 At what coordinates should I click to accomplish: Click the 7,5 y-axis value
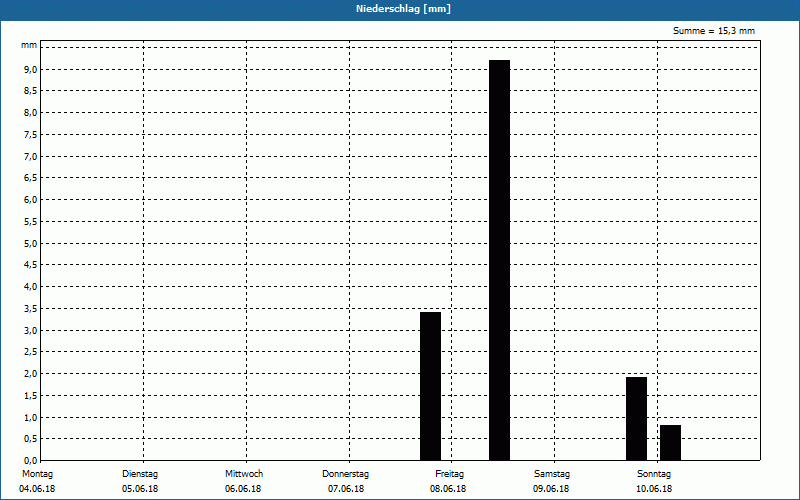[31, 135]
